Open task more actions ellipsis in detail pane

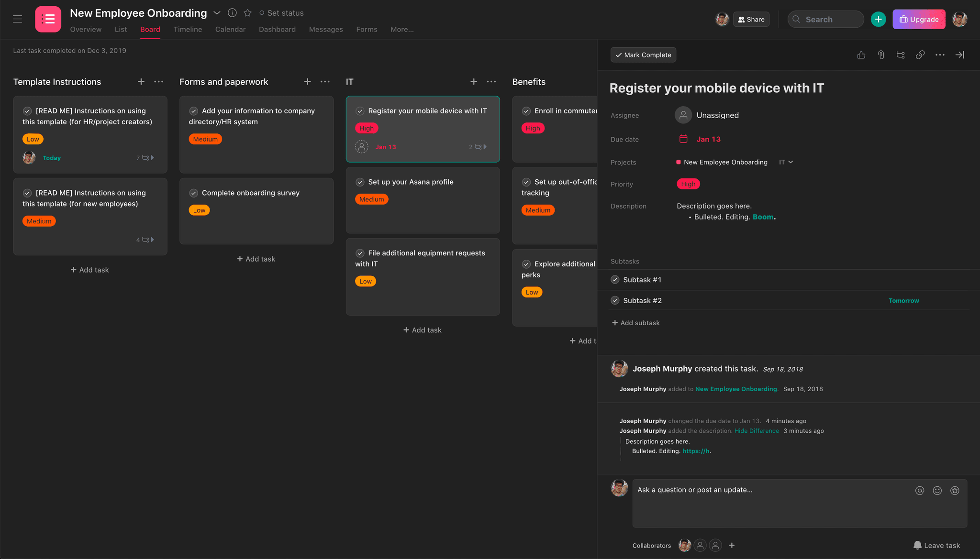tap(940, 55)
